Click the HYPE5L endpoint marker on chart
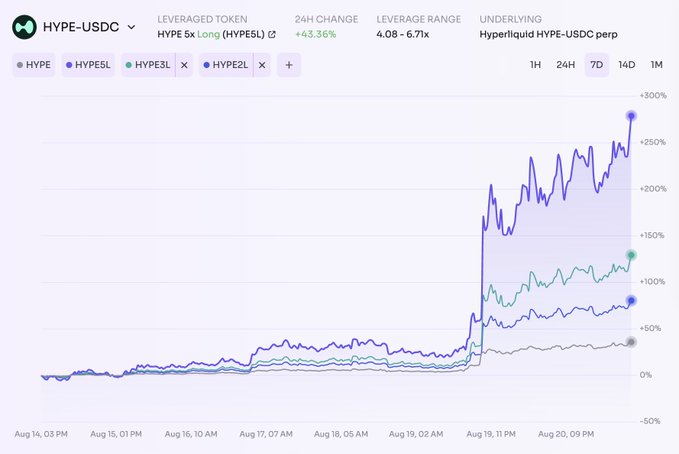 (631, 116)
